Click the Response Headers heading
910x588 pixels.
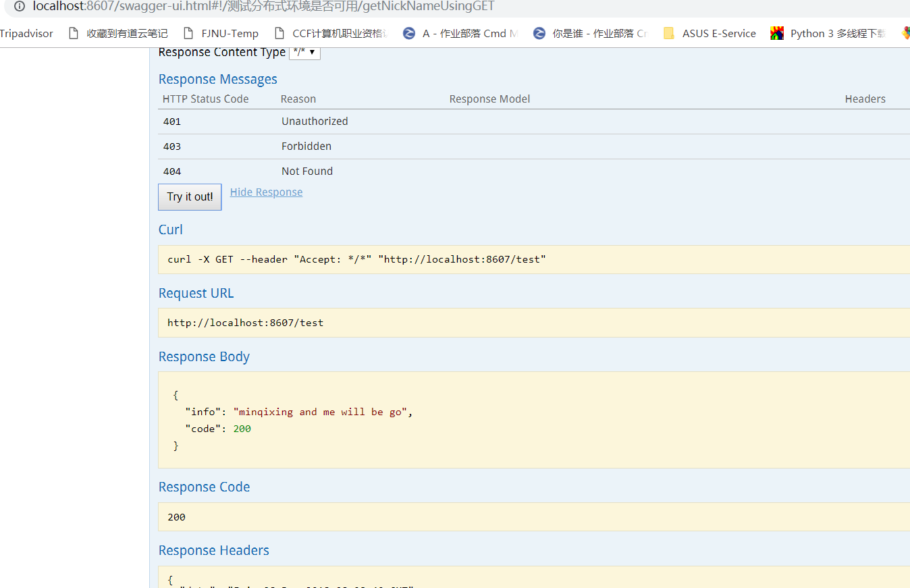[x=213, y=550]
